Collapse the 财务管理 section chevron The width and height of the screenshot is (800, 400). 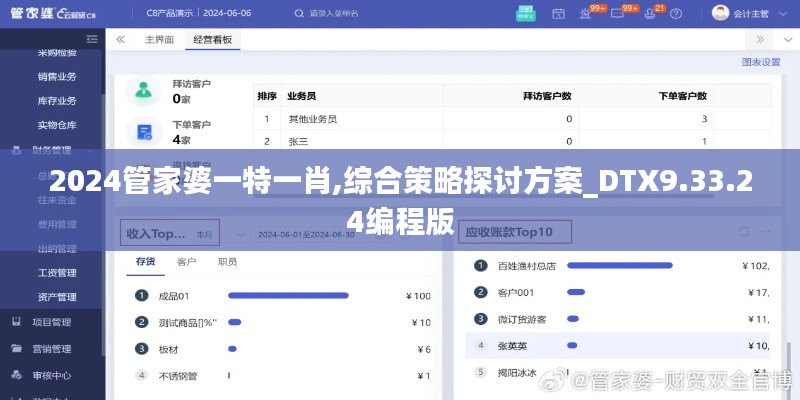point(91,151)
